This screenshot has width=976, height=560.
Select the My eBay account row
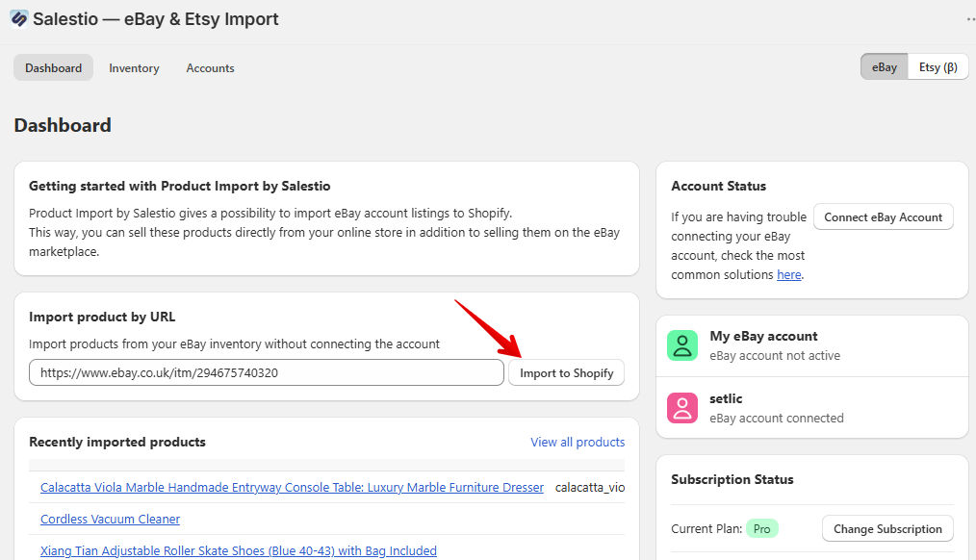click(x=812, y=345)
